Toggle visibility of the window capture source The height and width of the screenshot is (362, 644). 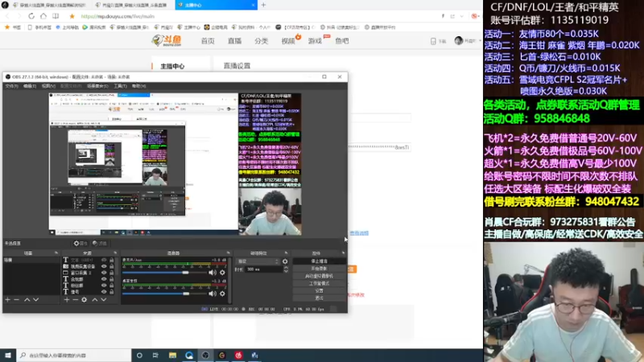104,273
